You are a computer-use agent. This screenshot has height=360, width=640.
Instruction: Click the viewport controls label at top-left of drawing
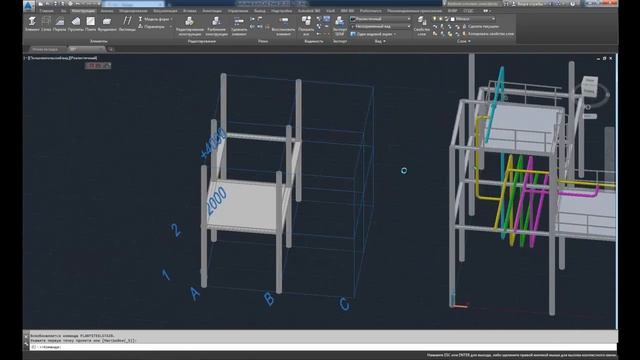point(61,58)
